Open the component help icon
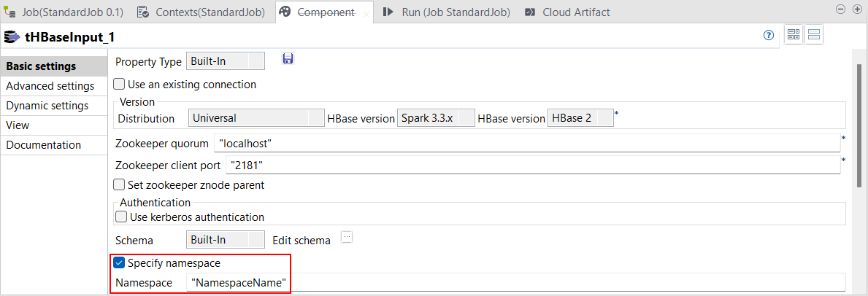This screenshot has width=868, height=296. pyautogui.click(x=768, y=35)
